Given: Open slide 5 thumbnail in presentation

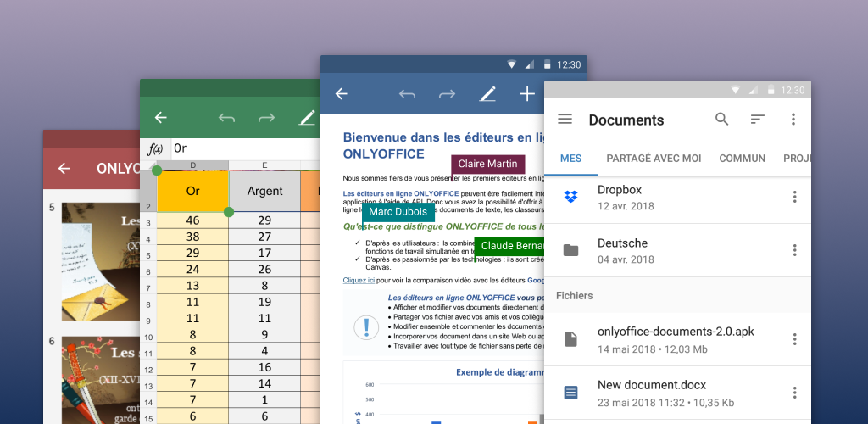Looking at the screenshot, I should pos(100,261).
